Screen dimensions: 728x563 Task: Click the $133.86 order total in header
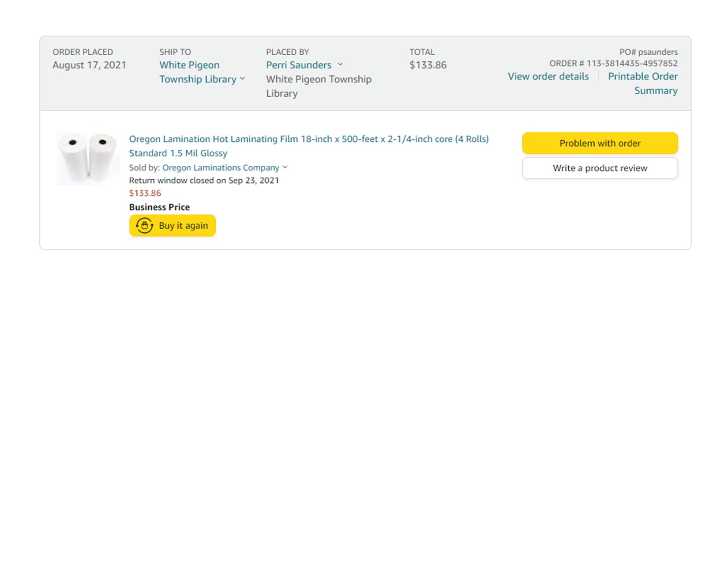428,65
